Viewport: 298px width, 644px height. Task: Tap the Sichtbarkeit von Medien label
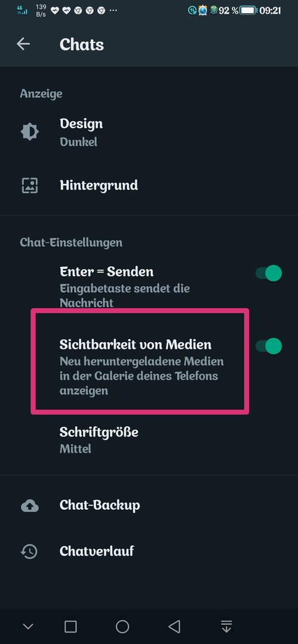tap(136, 344)
